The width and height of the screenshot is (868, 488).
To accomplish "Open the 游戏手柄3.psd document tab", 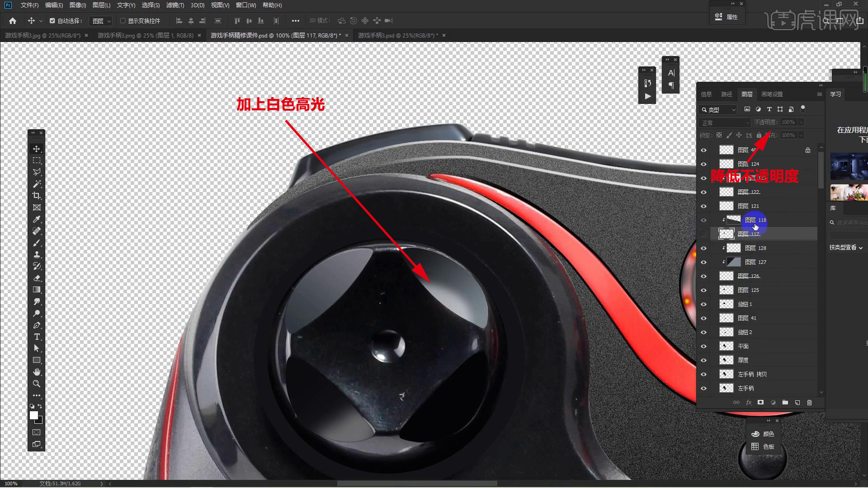I will click(398, 35).
